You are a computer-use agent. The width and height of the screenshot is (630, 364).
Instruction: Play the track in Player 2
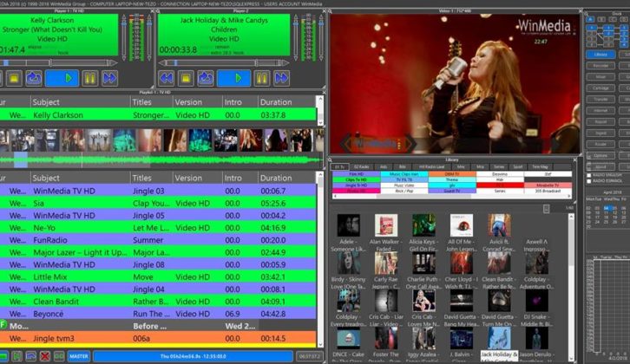233,78
